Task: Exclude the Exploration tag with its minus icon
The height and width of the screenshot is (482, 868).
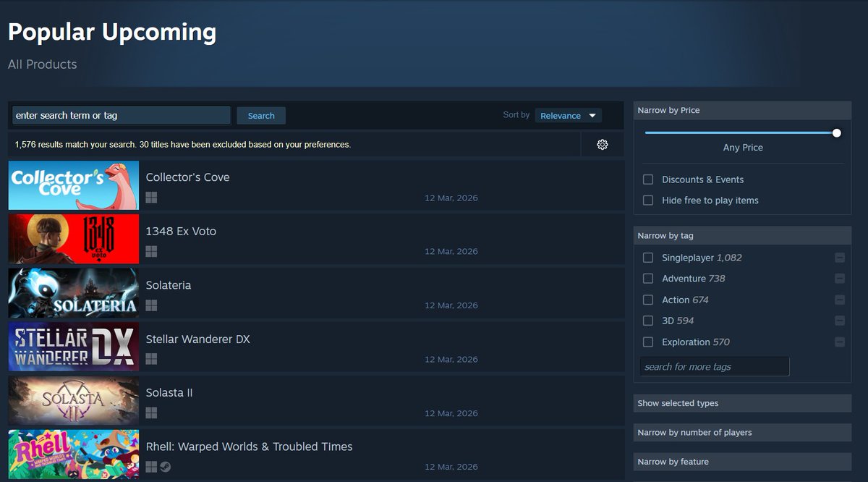Action: [x=840, y=342]
